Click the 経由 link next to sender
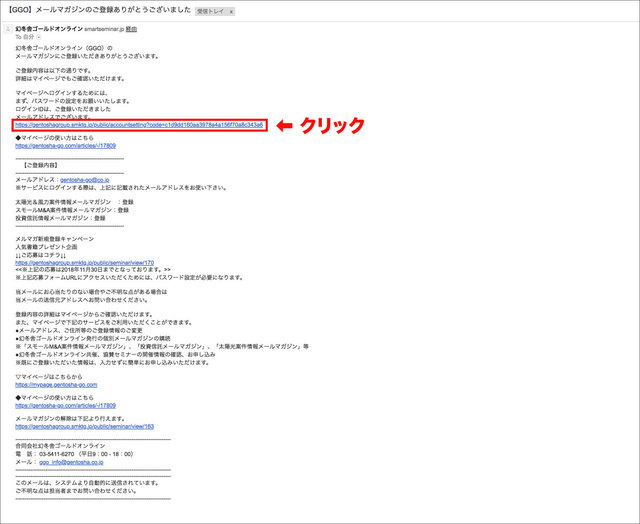 (x=132, y=29)
